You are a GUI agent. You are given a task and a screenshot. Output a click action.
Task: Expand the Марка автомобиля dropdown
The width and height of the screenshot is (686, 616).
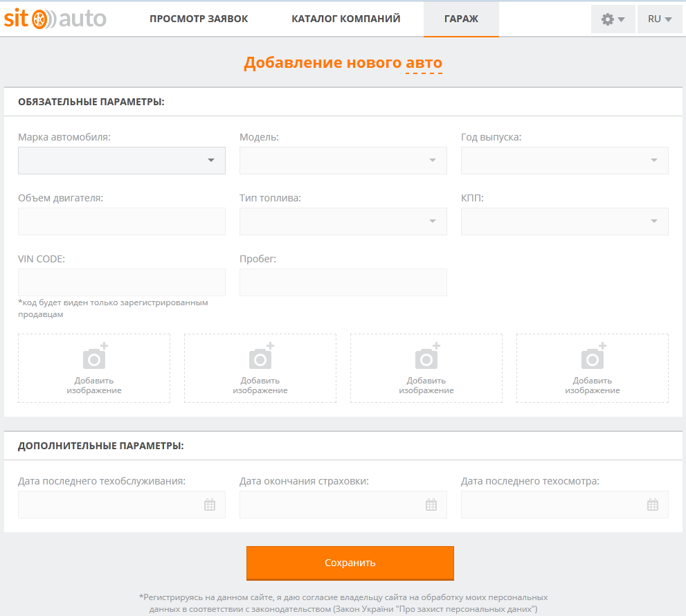122,161
